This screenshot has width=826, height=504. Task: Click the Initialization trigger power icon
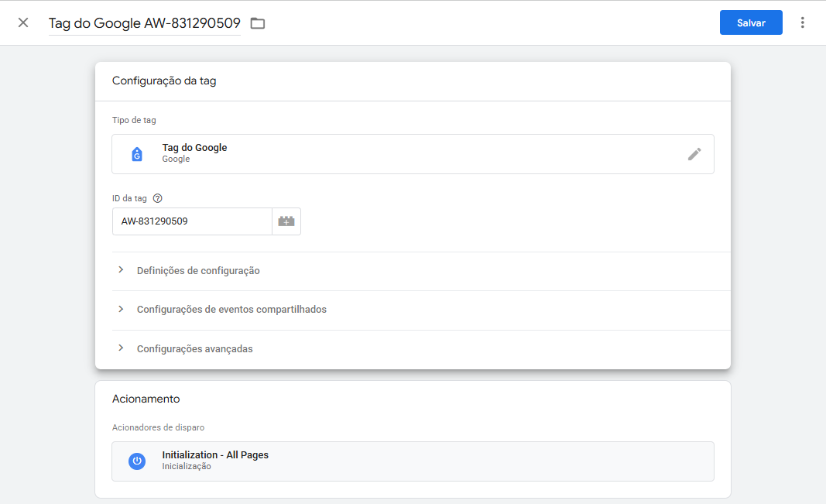[137, 461]
